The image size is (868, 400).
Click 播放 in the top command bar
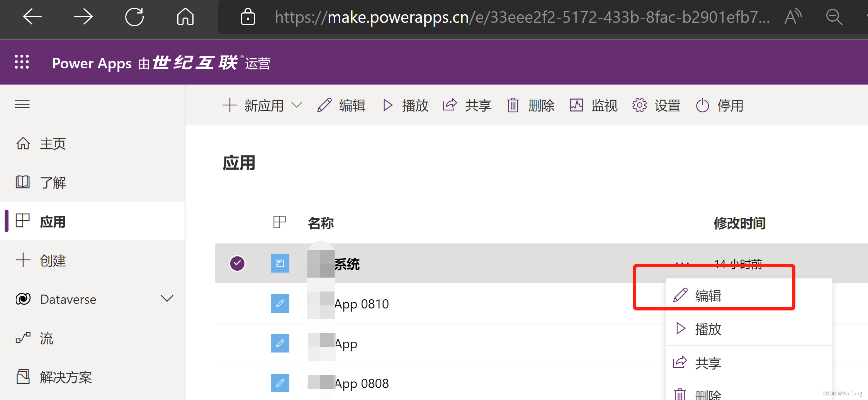coord(405,105)
